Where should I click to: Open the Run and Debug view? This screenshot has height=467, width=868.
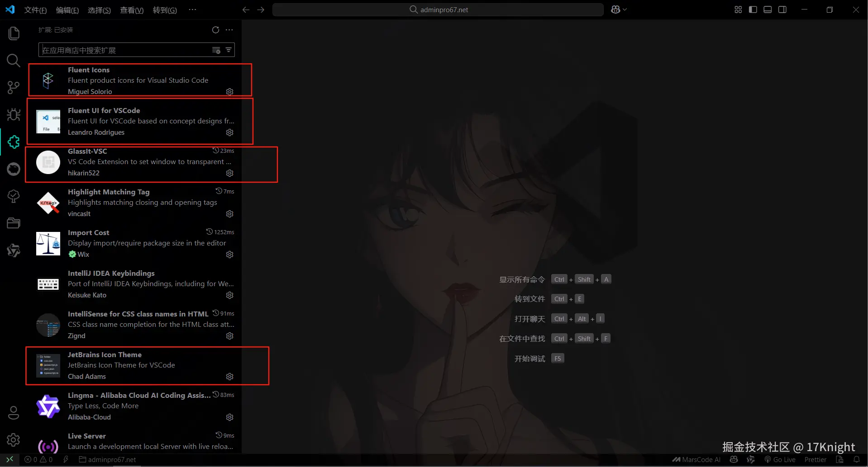(13, 114)
